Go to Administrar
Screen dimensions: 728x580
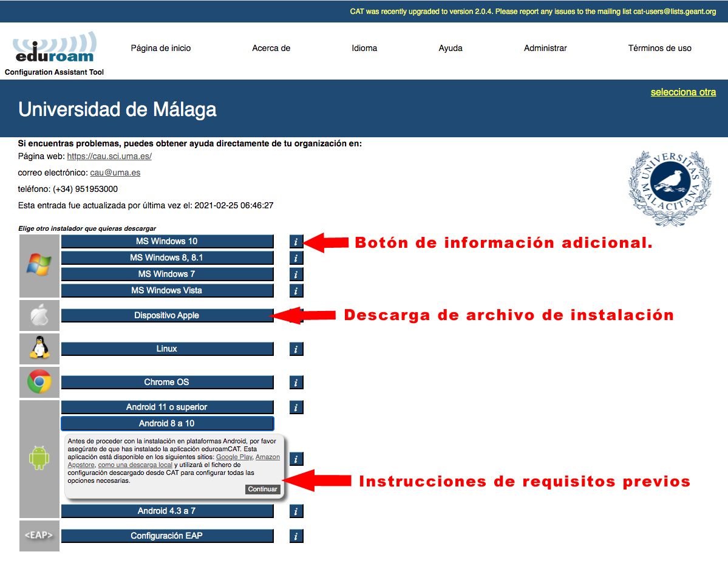point(545,49)
